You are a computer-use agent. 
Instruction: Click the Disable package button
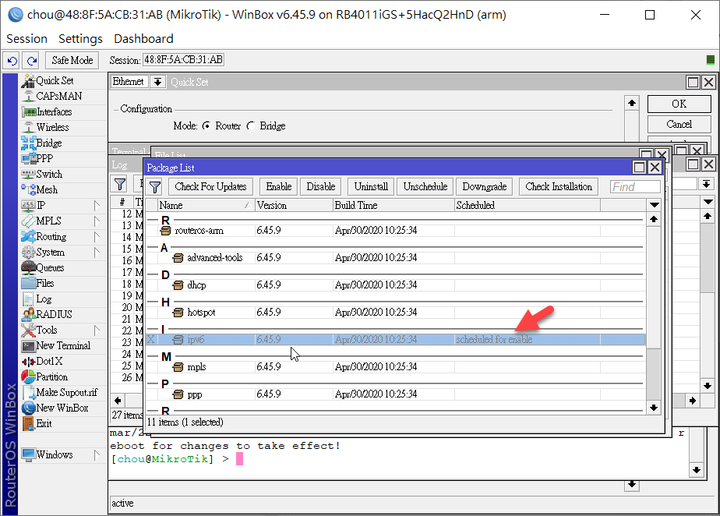tap(321, 187)
